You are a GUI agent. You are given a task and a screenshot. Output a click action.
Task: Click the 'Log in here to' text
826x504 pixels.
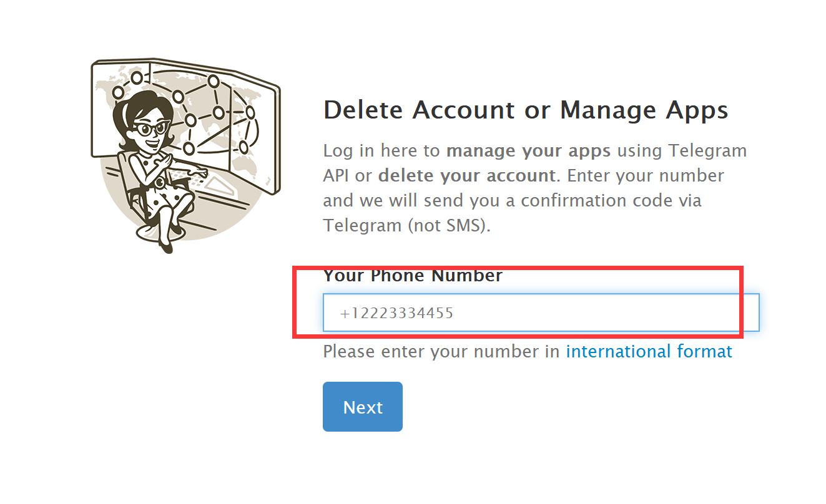pyautogui.click(x=382, y=152)
